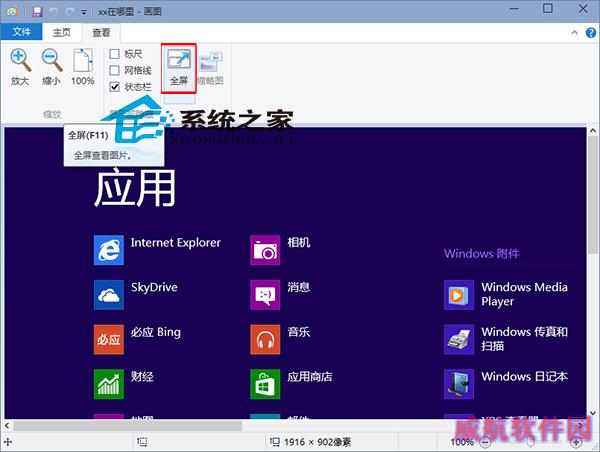Click the horizontal scrollbar thumb

(128, 425)
